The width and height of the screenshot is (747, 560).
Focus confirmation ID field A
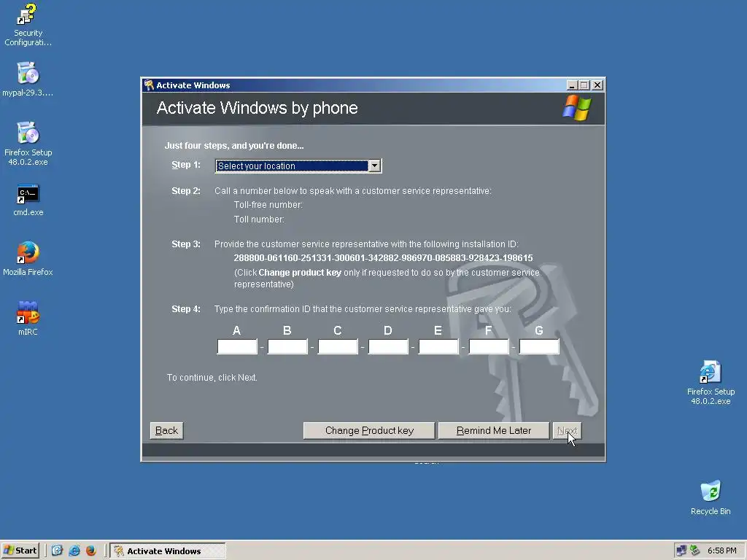[237, 346]
